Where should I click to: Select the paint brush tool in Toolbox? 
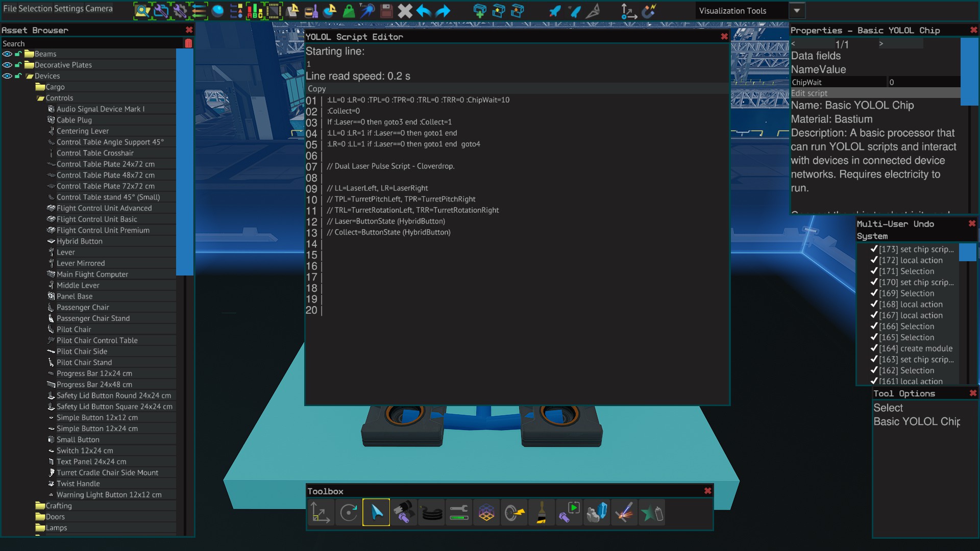[x=542, y=513]
